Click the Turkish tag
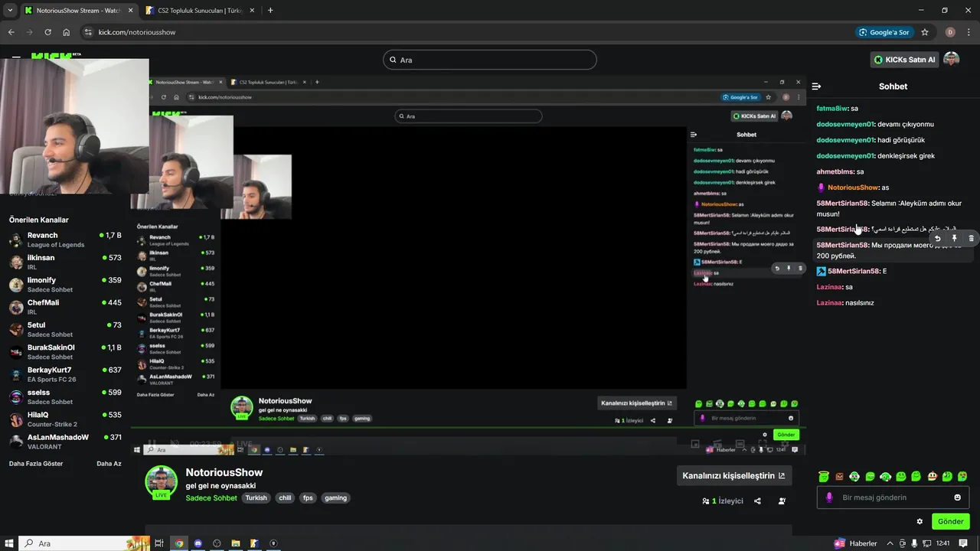The image size is (980, 551). (256, 498)
